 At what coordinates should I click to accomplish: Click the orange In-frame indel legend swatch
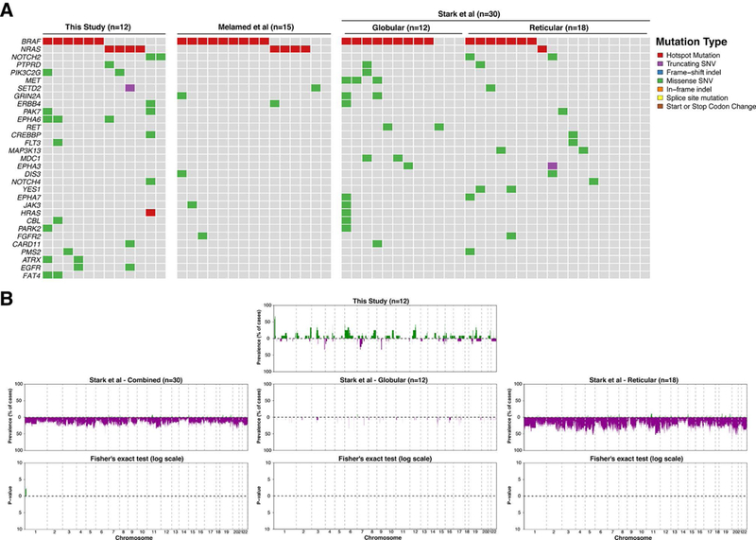coord(660,89)
